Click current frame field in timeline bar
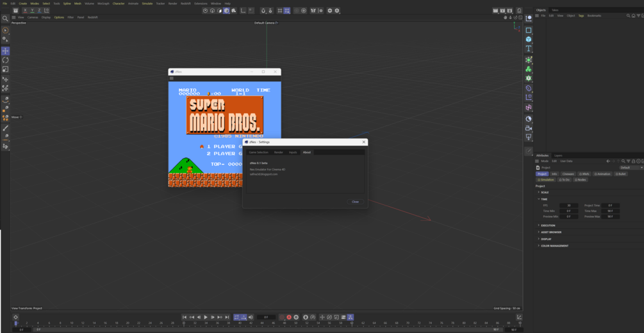 [x=266, y=318]
